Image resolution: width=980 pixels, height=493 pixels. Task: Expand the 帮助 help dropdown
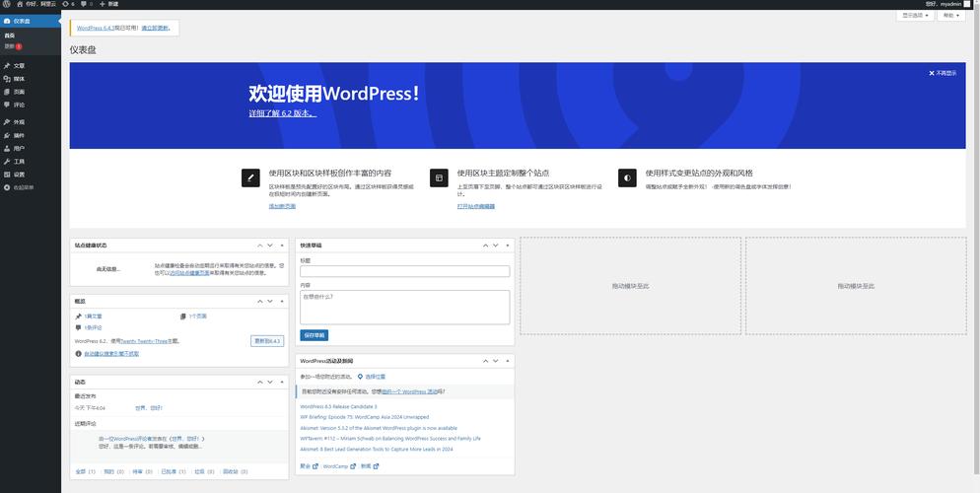951,16
